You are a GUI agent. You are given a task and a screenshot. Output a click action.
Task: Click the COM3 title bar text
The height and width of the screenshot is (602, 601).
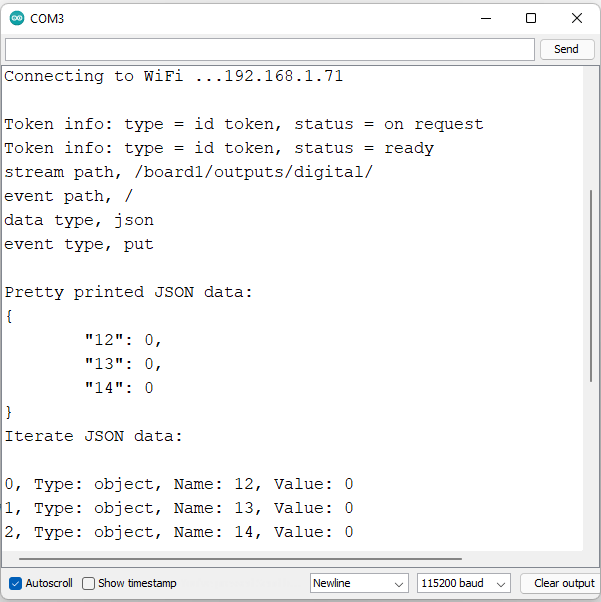pyautogui.click(x=47, y=18)
